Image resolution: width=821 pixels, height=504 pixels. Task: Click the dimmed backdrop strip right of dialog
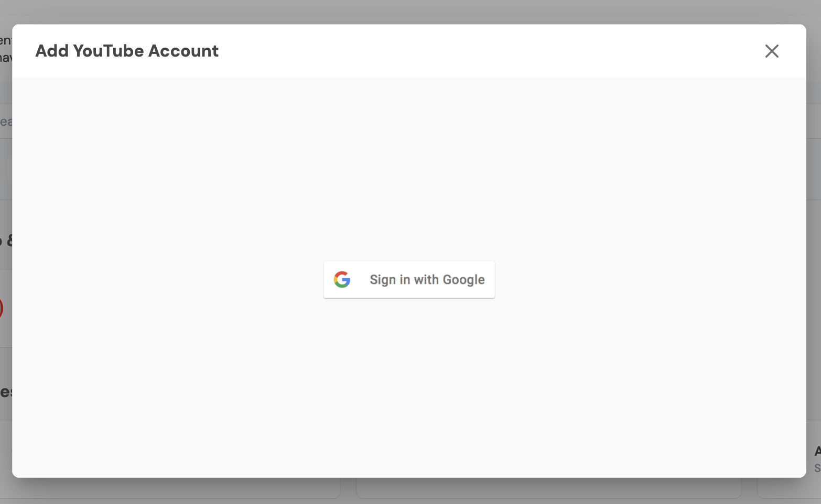(x=814, y=262)
